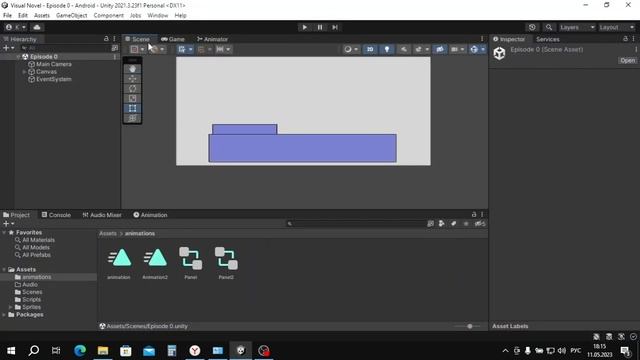Open the Hierarchy create plus dropdown

tap(9, 48)
